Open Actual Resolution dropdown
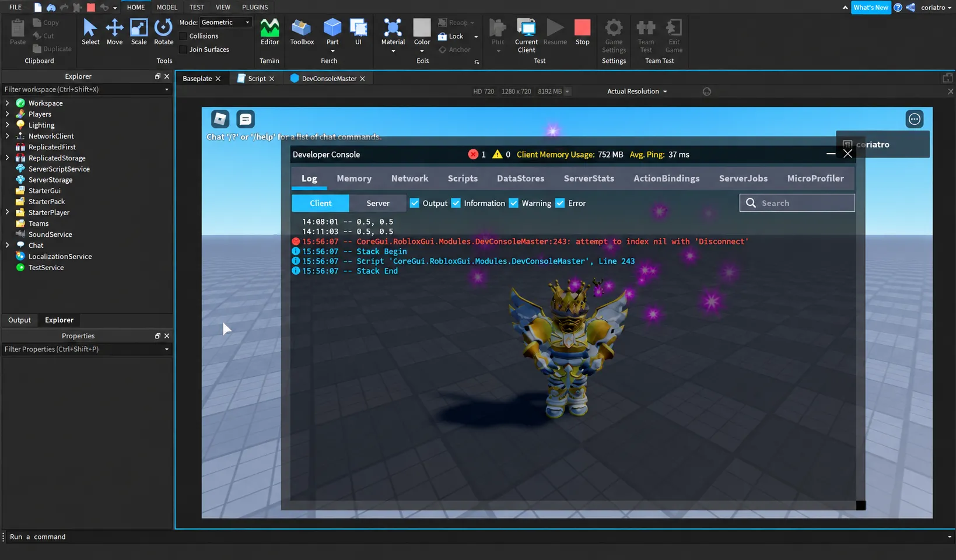956x560 pixels. pyautogui.click(x=636, y=92)
